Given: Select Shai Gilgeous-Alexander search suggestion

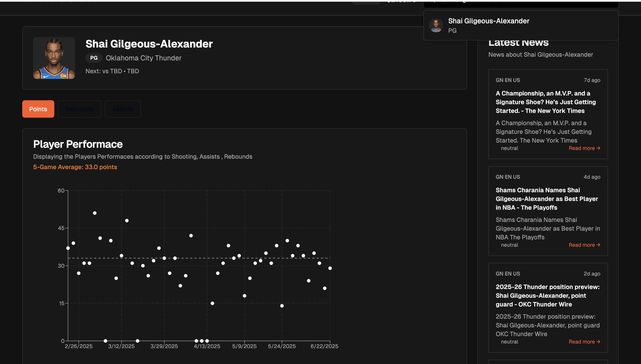Looking at the screenshot, I should [489, 21].
